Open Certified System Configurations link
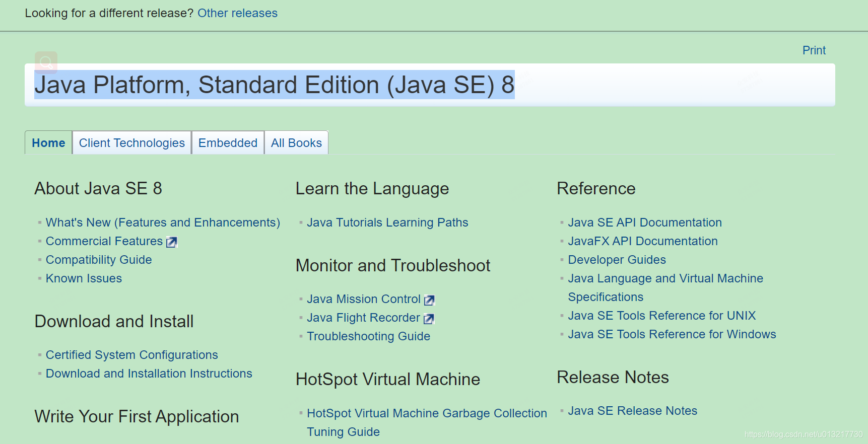 132,355
